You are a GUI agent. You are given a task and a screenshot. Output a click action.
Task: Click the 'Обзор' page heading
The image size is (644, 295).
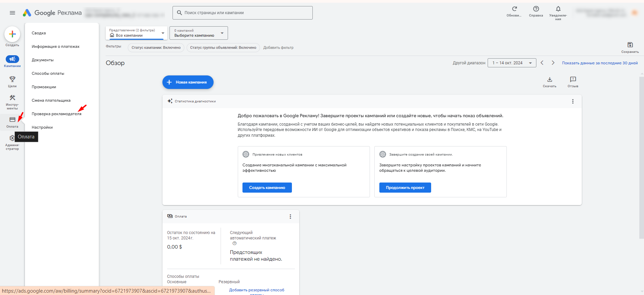(115, 63)
